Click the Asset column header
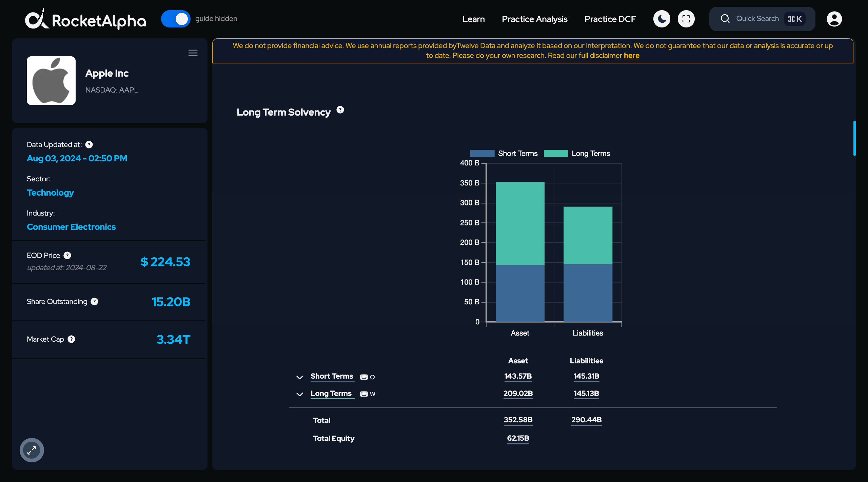The height and width of the screenshot is (482, 868). (518, 361)
